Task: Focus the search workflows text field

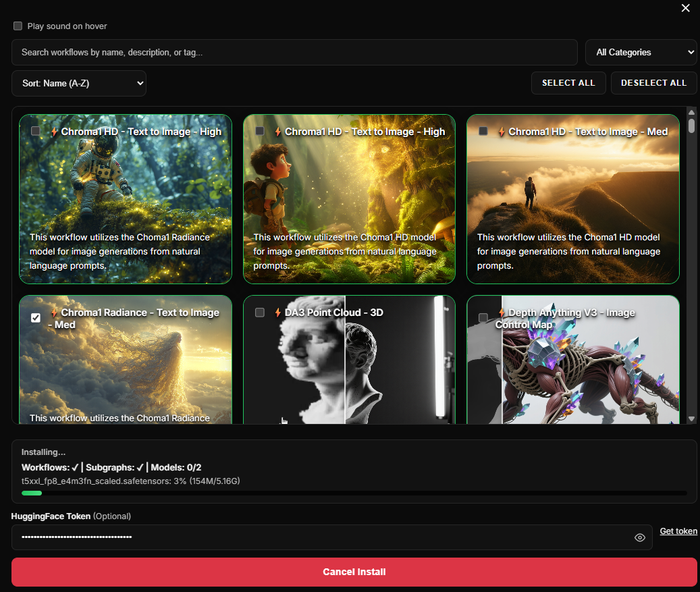Action: [294, 52]
